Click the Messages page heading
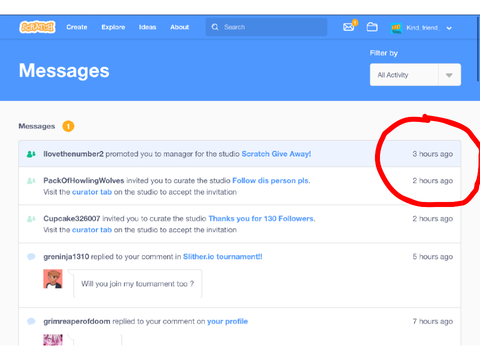 [x=64, y=71]
